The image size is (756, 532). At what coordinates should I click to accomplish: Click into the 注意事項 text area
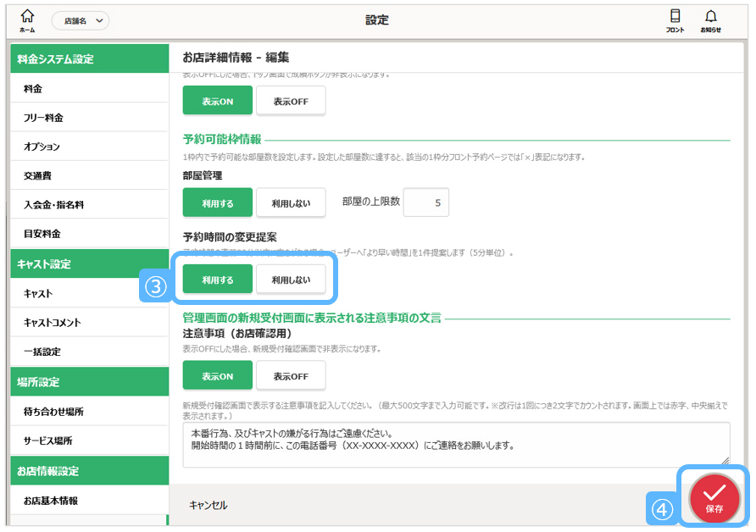click(x=455, y=444)
